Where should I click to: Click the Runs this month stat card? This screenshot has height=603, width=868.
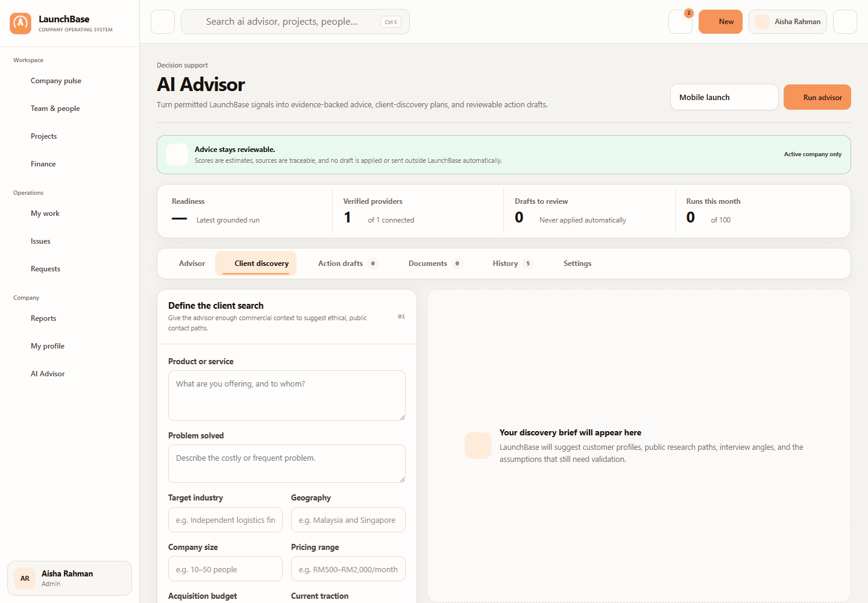[x=762, y=211]
